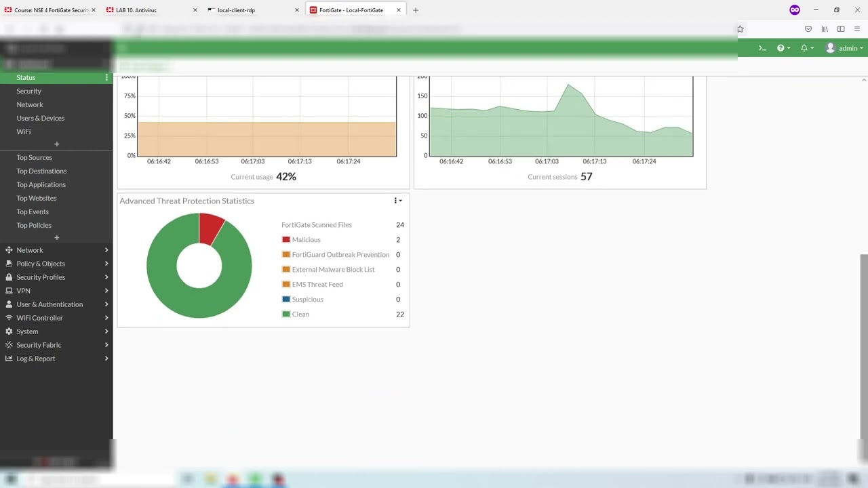Toggle the browser sidebar icon
This screenshot has width=868, height=488.
(x=841, y=29)
